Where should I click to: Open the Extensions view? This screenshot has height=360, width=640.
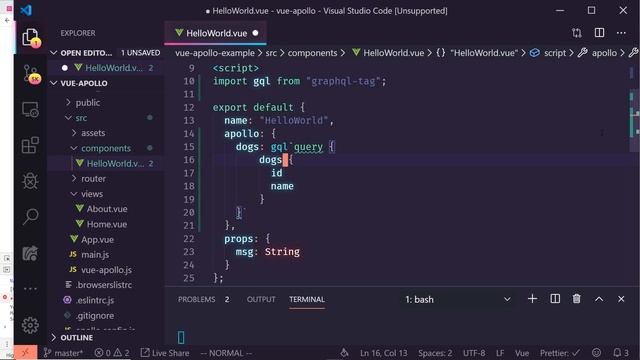pyautogui.click(x=30, y=145)
